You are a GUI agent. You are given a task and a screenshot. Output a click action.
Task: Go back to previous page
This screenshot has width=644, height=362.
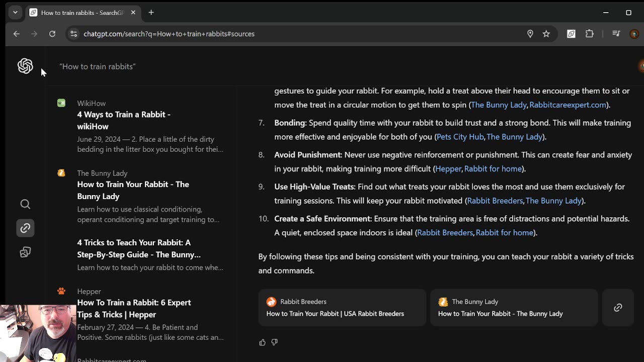[17, 34]
